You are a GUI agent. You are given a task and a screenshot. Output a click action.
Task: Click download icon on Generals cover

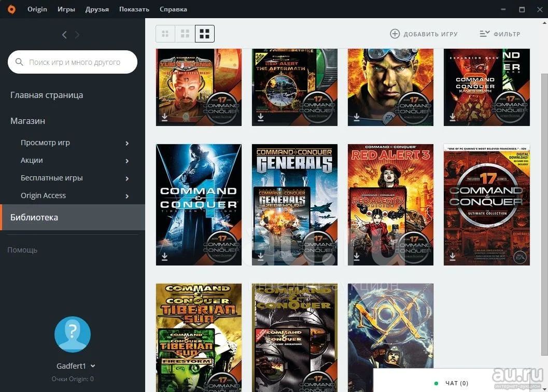point(260,257)
